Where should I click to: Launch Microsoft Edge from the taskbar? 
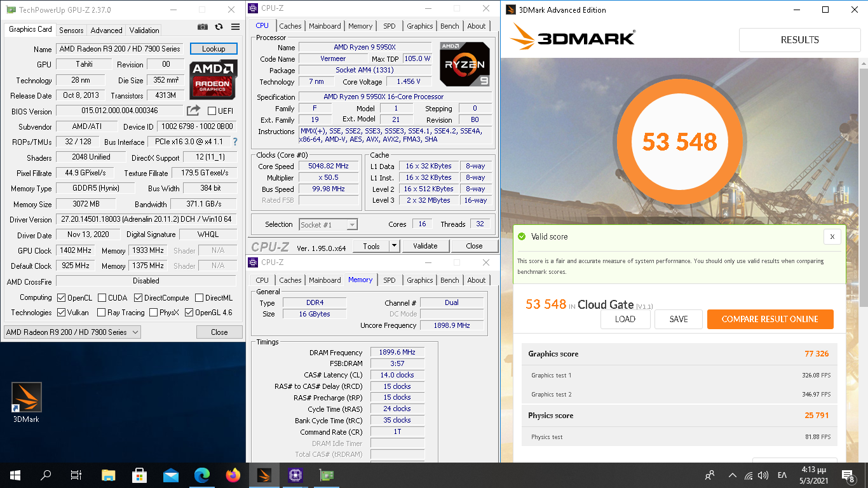202,475
